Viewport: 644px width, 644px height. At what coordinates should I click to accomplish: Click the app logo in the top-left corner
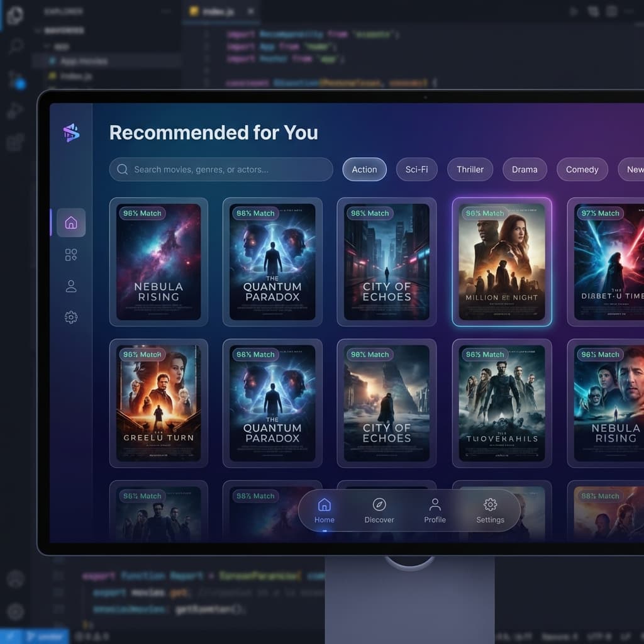pos(70,133)
